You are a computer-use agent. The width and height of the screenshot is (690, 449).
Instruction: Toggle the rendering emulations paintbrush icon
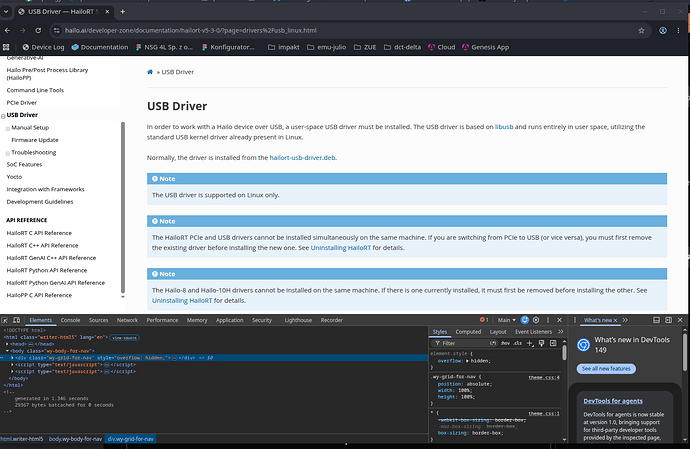(x=542, y=343)
